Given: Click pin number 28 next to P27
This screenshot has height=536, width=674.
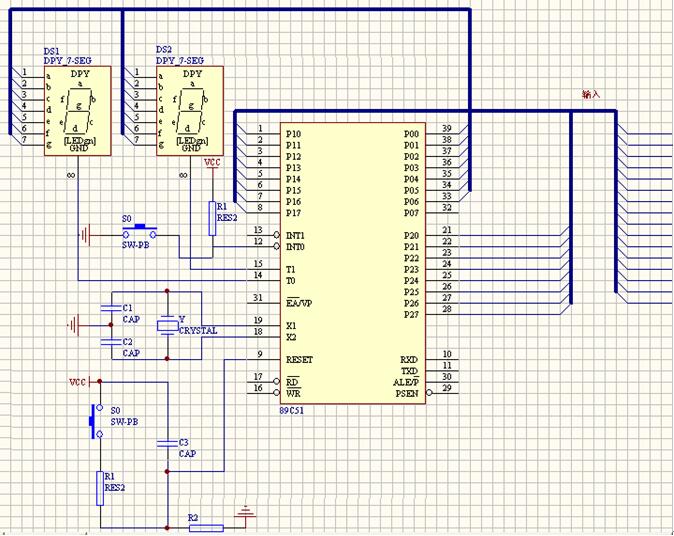Looking at the screenshot, I should click(x=447, y=309).
